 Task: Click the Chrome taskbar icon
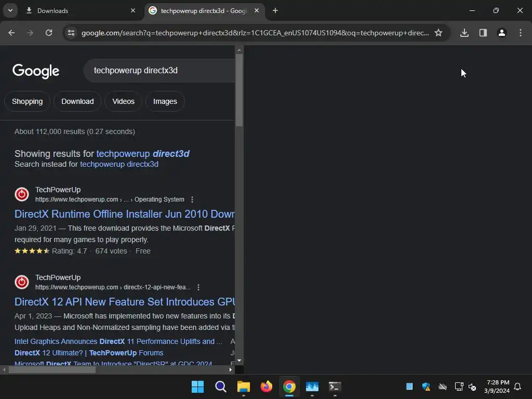[x=289, y=387]
